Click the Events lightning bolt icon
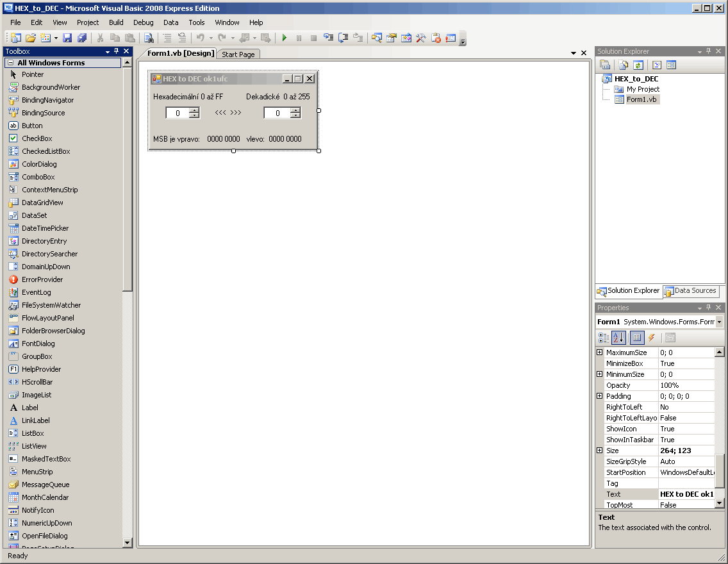728x564 pixels. (x=652, y=338)
